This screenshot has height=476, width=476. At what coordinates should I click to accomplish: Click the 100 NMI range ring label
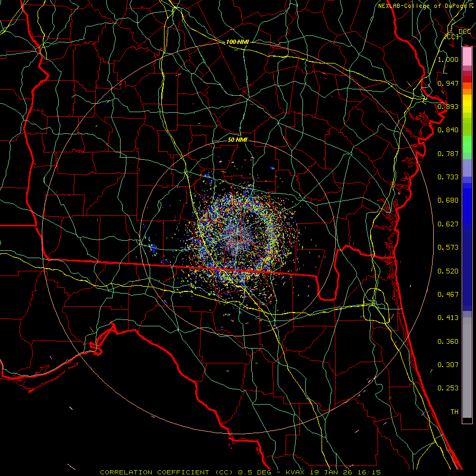click(x=237, y=42)
